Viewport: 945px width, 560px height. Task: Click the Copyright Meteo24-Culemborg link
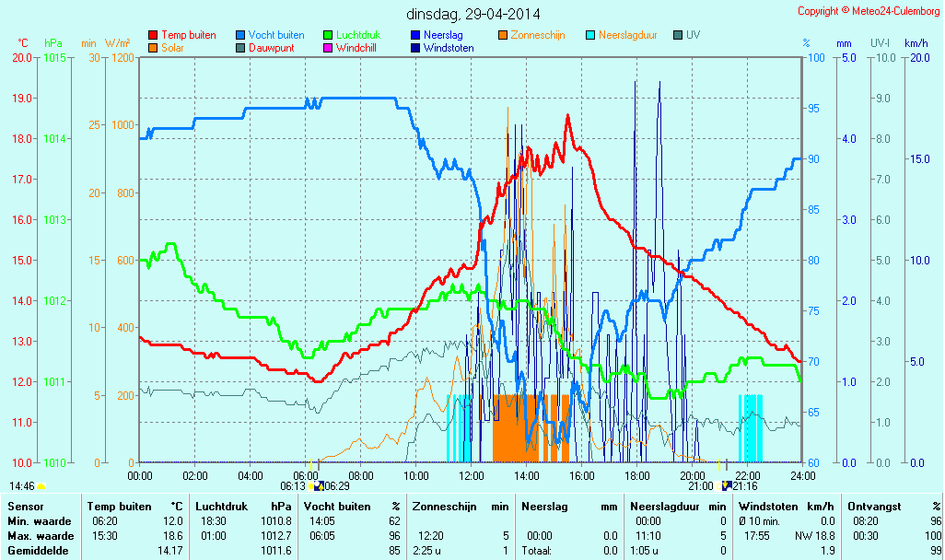point(868,11)
